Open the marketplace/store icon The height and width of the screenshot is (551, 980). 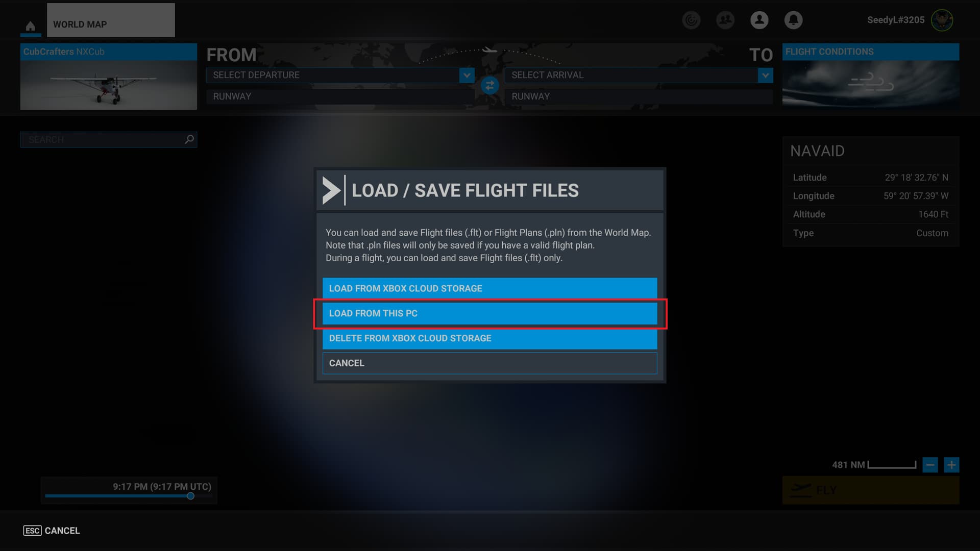pos(691,19)
